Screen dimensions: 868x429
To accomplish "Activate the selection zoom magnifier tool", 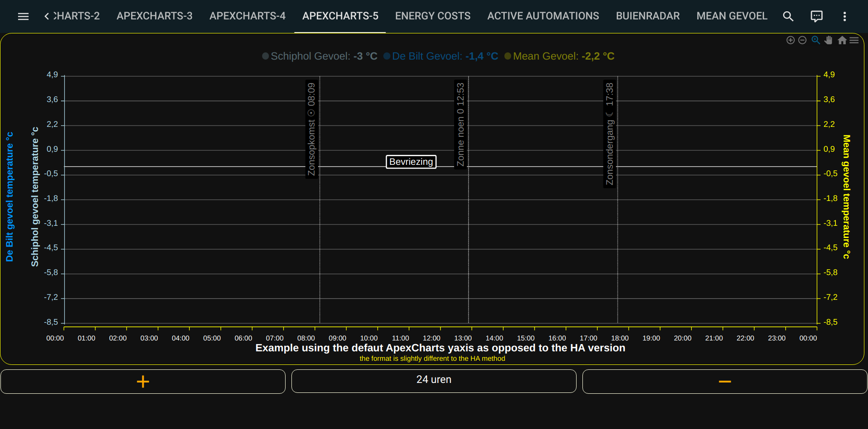I will 816,40.
